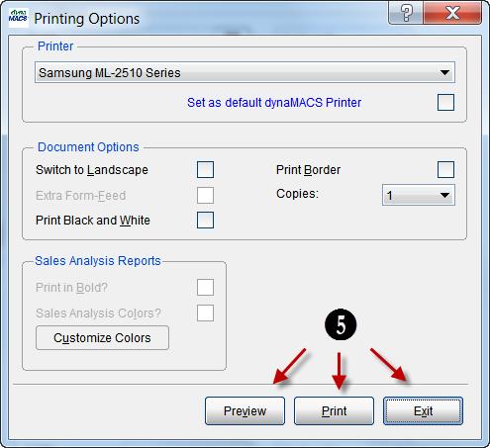Enable Set as default dynaMACS Printer checkbox
The image size is (490, 448).
(445, 103)
